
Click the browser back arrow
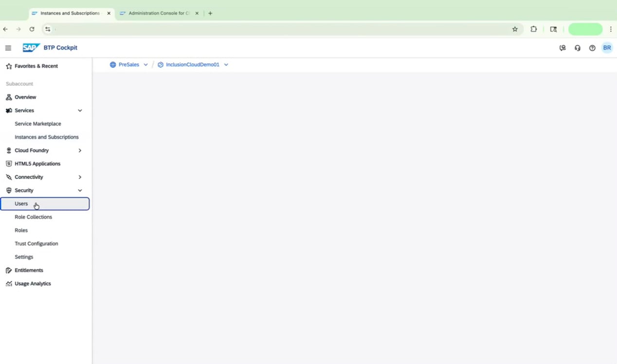(5, 29)
